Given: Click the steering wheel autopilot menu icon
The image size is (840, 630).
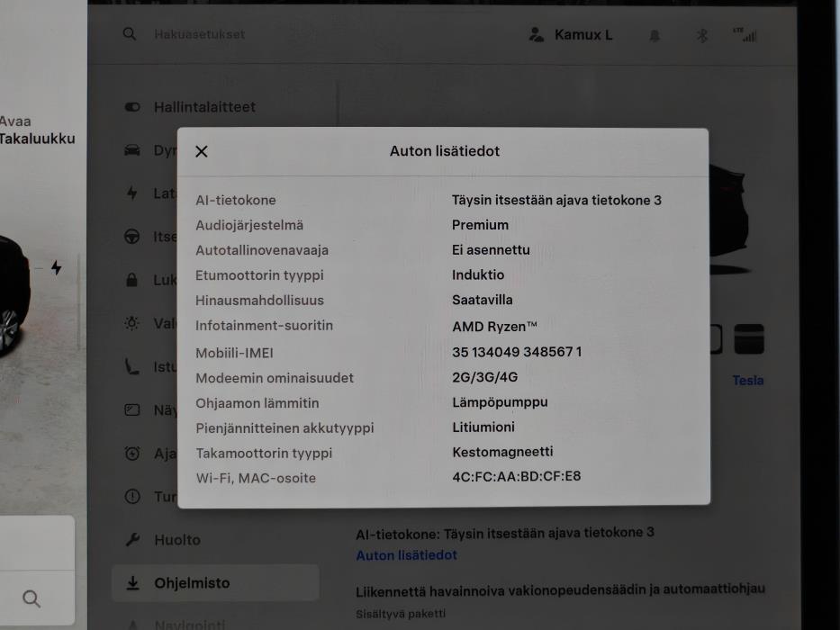Looking at the screenshot, I should pos(131,236).
